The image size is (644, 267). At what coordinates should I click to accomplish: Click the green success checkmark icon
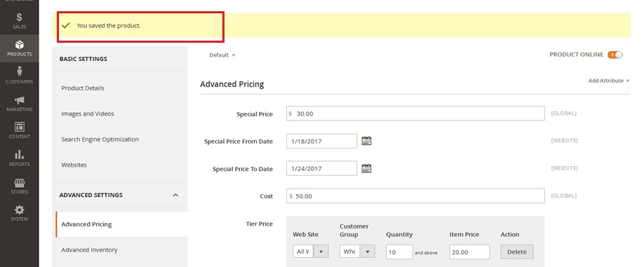(x=65, y=25)
